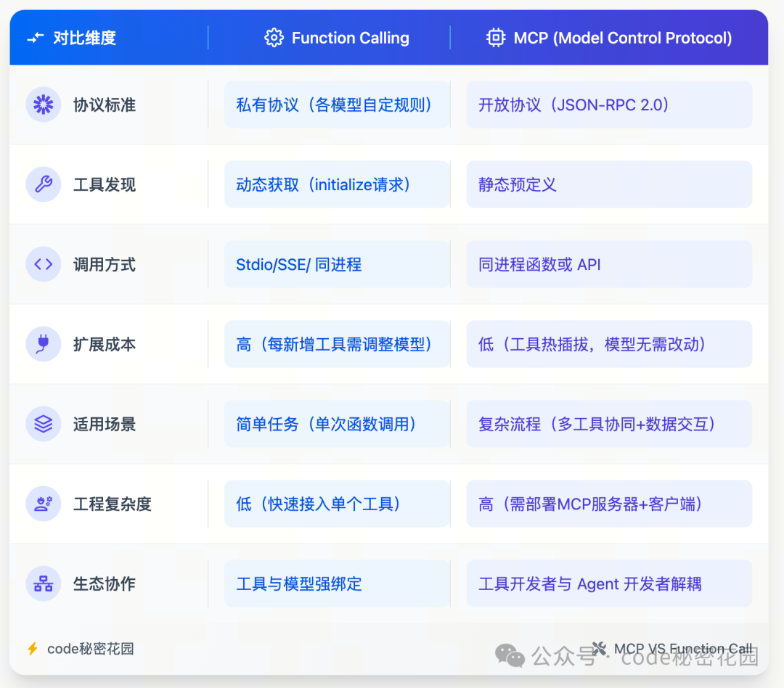Viewport: 784px width, 688px height.
Task: Click the asterisk icon beside 协议标准
Action: (43, 105)
